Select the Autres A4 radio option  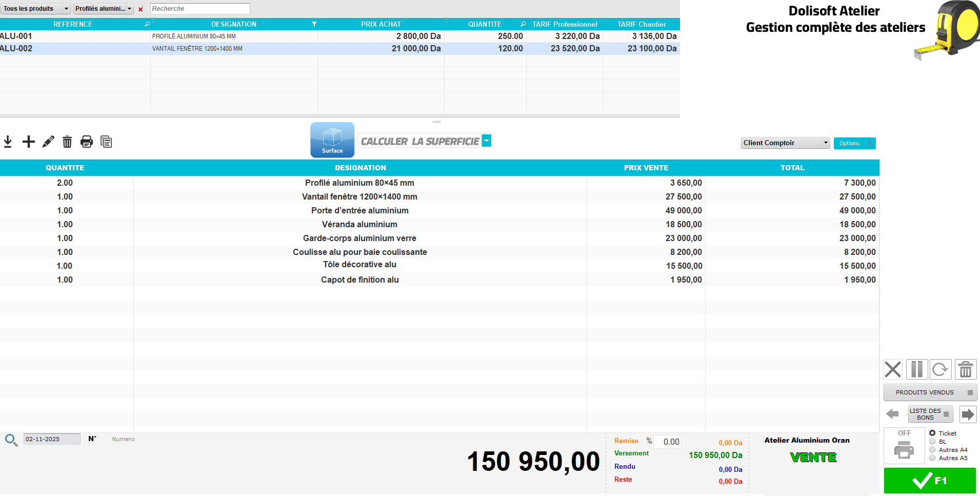(x=932, y=450)
